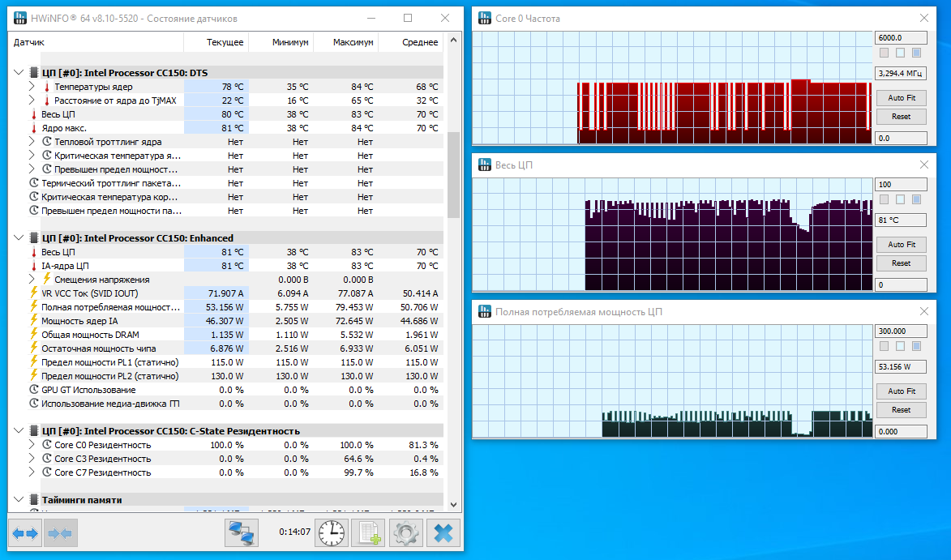Image resolution: width=951 pixels, height=560 pixels.
Task: Click the clock icon of Термический троттлинг пакета
Action: tap(34, 183)
